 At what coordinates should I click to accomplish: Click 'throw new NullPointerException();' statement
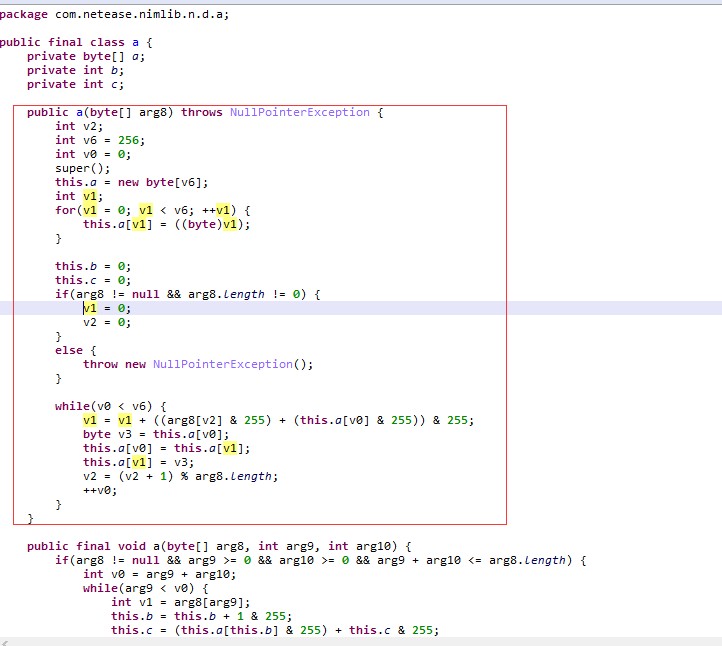tap(198, 364)
